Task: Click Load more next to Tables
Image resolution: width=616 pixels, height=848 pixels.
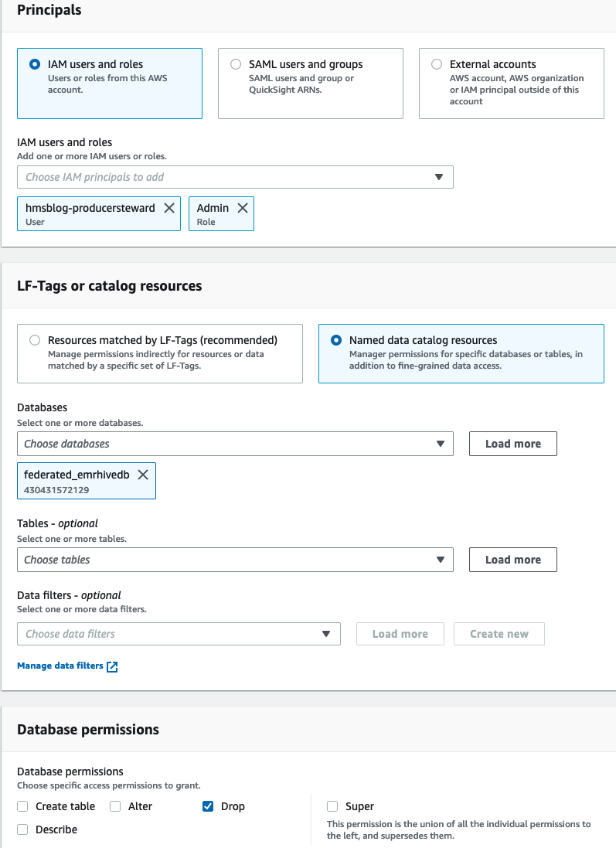Action: pyautogui.click(x=513, y=560)
